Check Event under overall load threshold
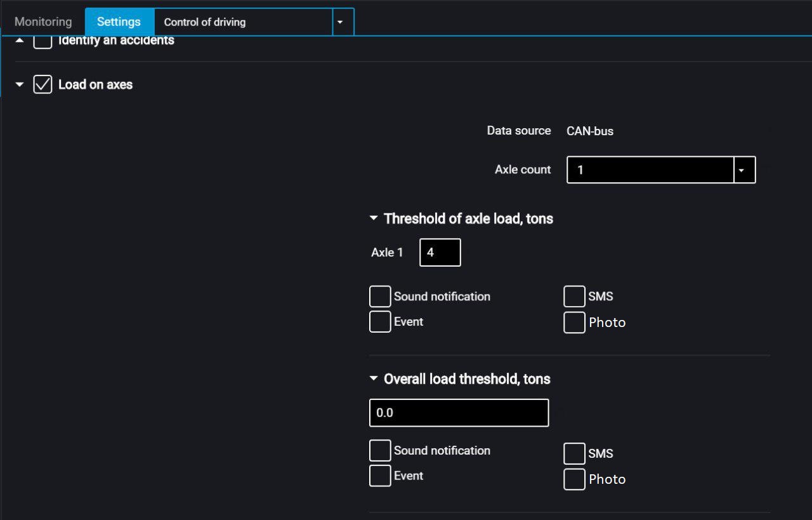This screenshot has height=520, width=812. pyautogui.click(x=380, y=476)
